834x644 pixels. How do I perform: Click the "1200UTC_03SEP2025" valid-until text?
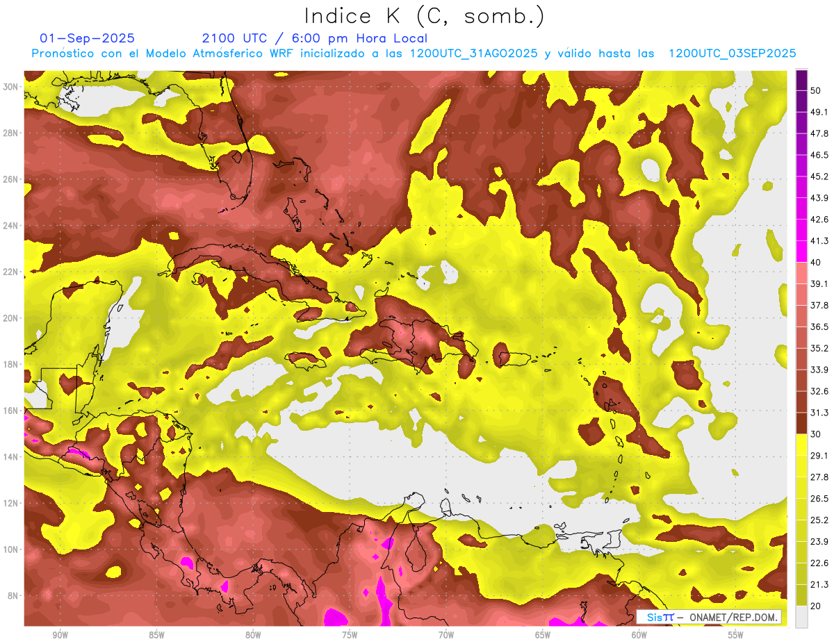[732, 53]
